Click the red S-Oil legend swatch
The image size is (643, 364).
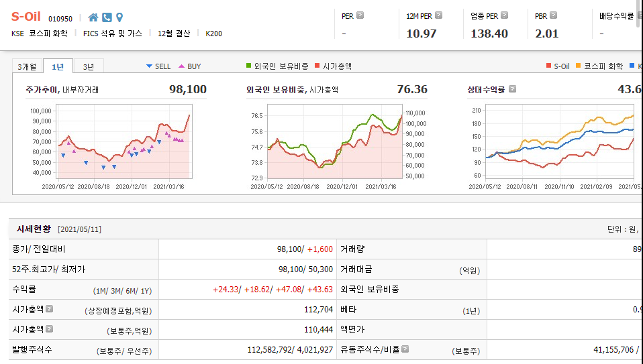pyautogui.click(x=548, y=66)
